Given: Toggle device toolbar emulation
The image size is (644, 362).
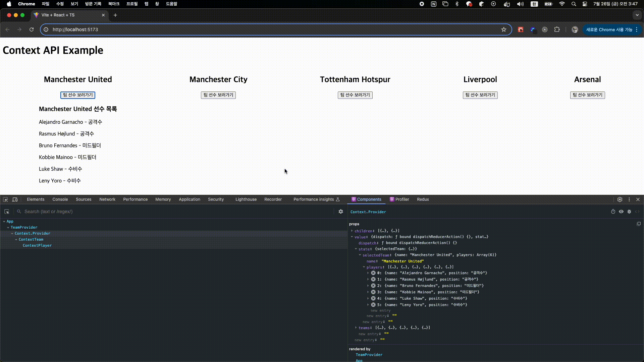Looking at the screenshot, I should click(x=15, y=199).
